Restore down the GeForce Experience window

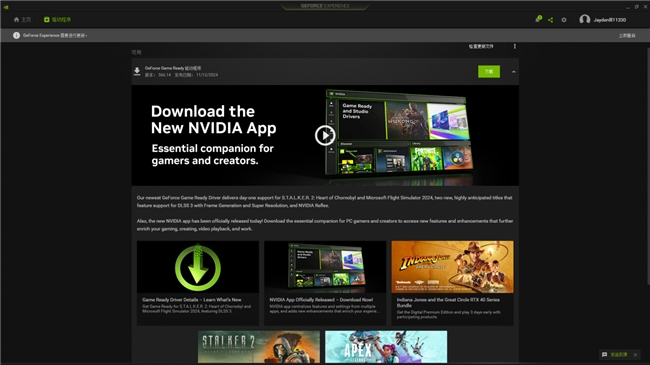pyautogui.click(x=636, y=7)
